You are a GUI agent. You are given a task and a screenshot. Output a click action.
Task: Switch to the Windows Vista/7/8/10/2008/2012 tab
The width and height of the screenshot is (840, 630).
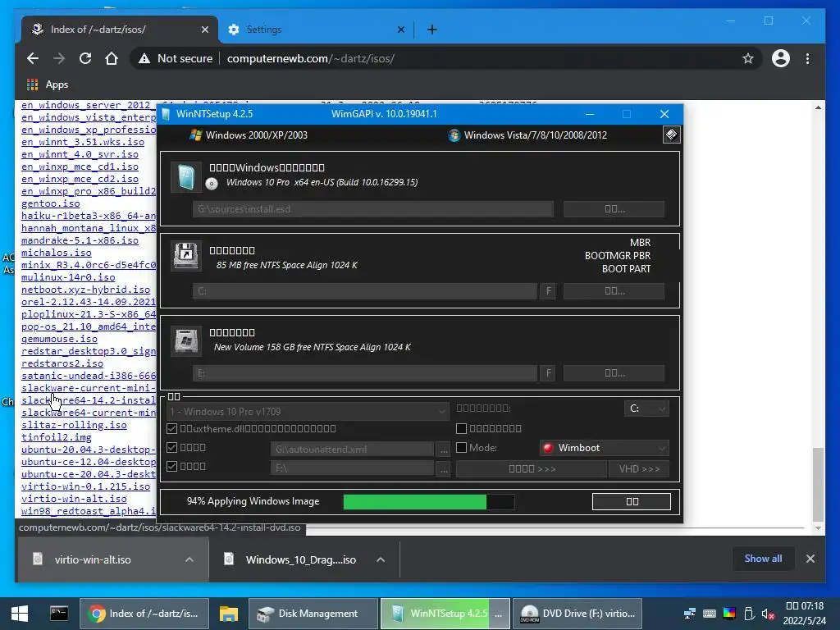(x=527, y=135)
